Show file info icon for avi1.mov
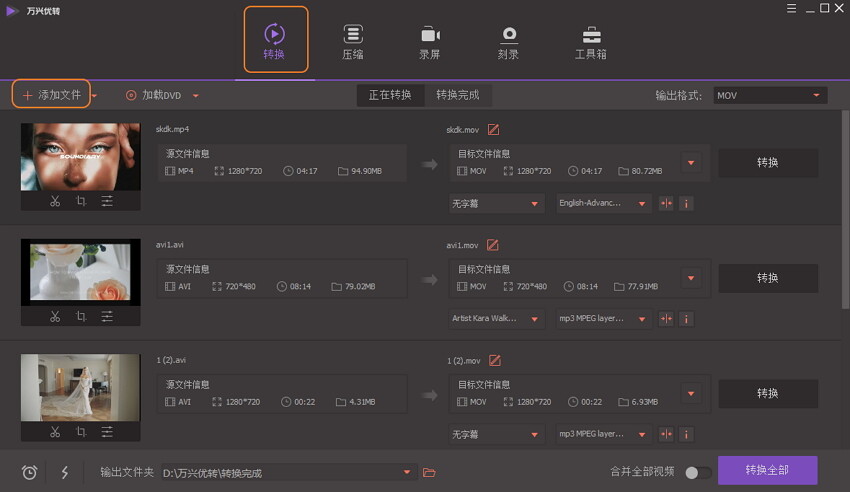The width and height of the screenshot is (850, 492). pyautogui.click(x=686, y=319)
